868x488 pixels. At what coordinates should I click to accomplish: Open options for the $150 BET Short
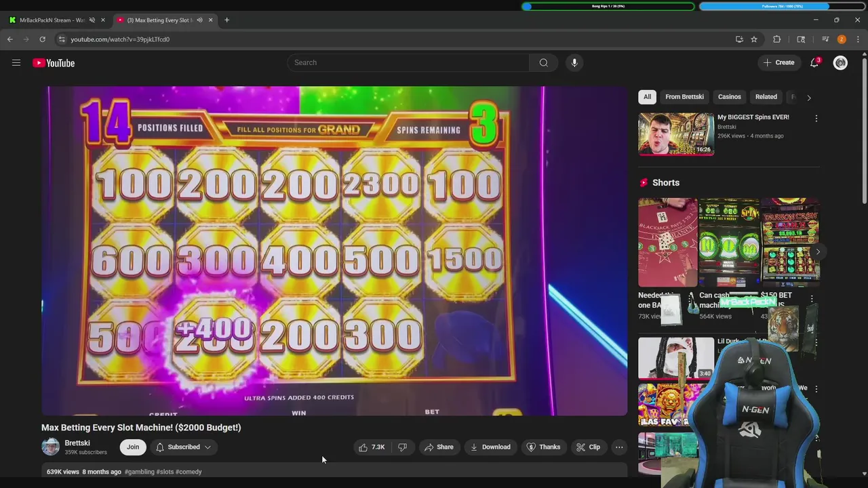pos(812,298)
